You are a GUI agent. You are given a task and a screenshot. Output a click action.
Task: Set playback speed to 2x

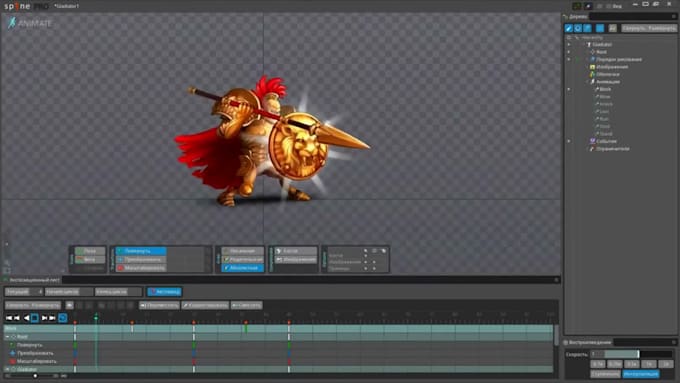click(666, 364)
